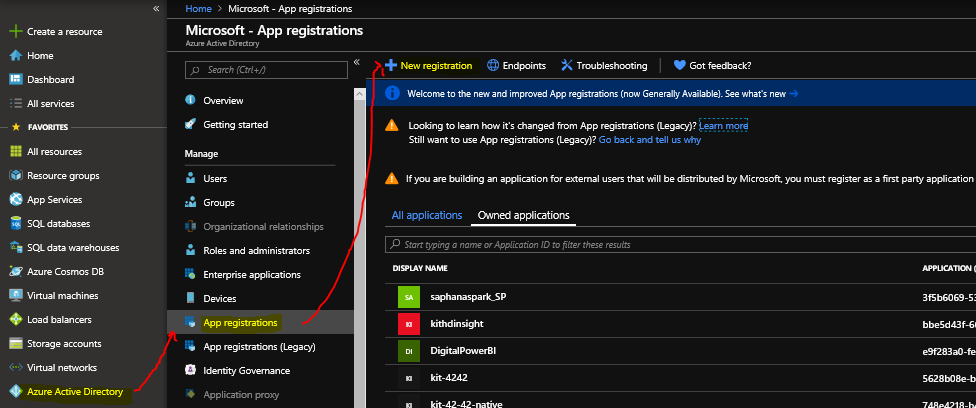The width and height of the screenshot is (976, 408).
Task: Click the kithdinsight red app avatar
Action: point(409,324)
